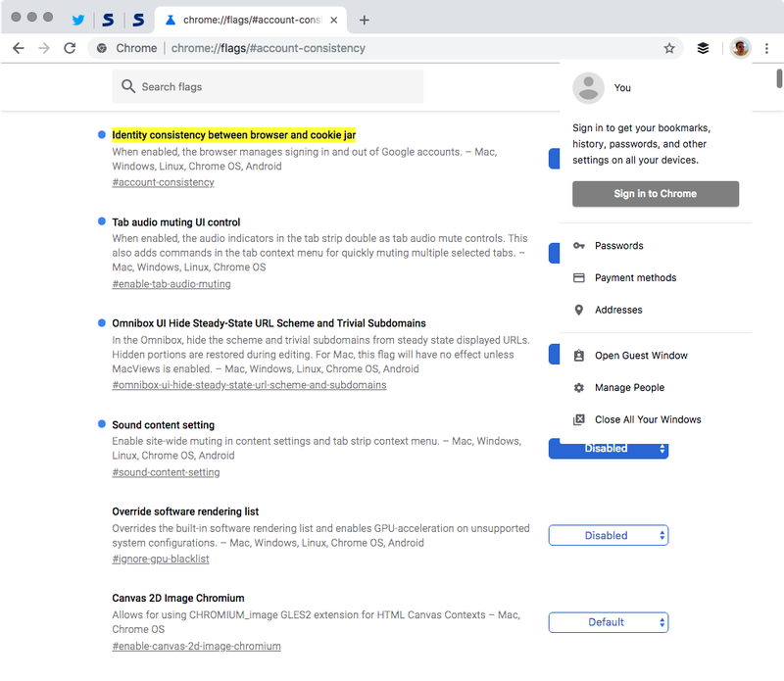Screen dimensions: 784x681
Task: Open the #account-consistency flag link
Action: point(163,181)
